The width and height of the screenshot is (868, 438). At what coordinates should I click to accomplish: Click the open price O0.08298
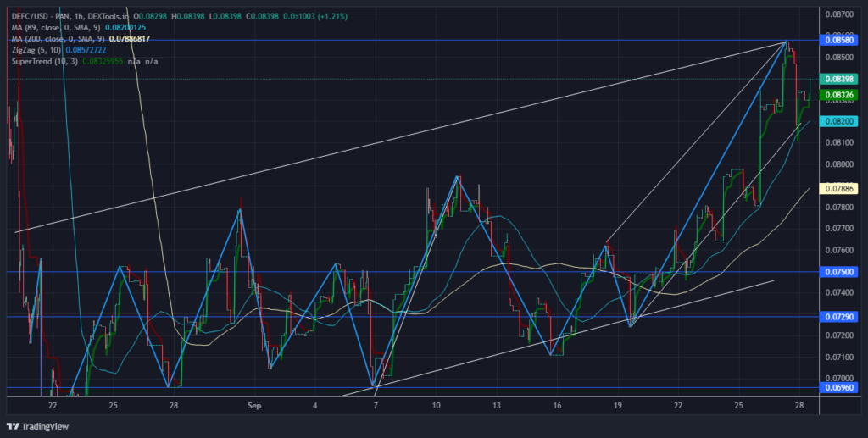[x=152, y=17]
